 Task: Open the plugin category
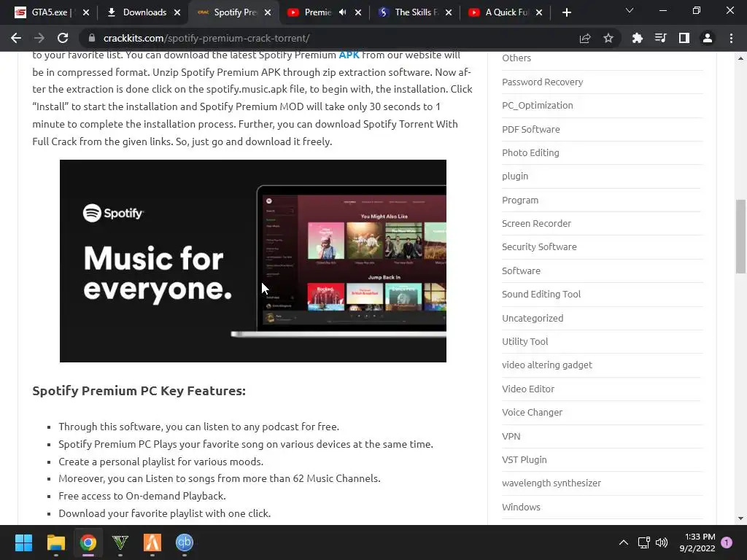pos(515,176)
